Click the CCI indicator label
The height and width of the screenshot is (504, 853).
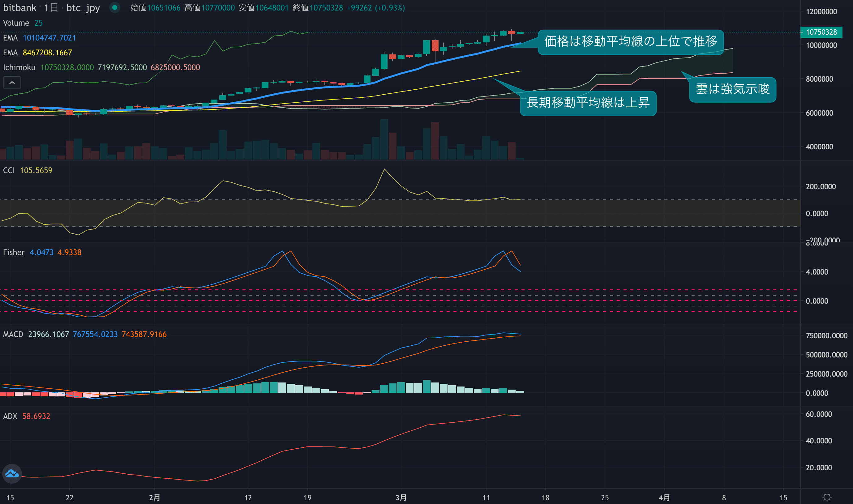[9, 170]
